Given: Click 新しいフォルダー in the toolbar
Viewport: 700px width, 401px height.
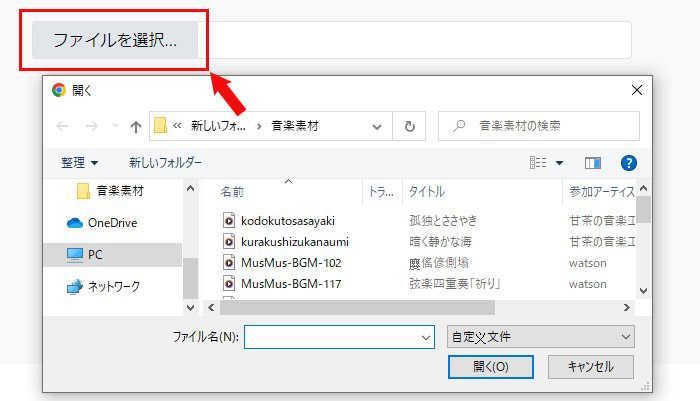Looking at the screenshot, I should coord(165,162).
